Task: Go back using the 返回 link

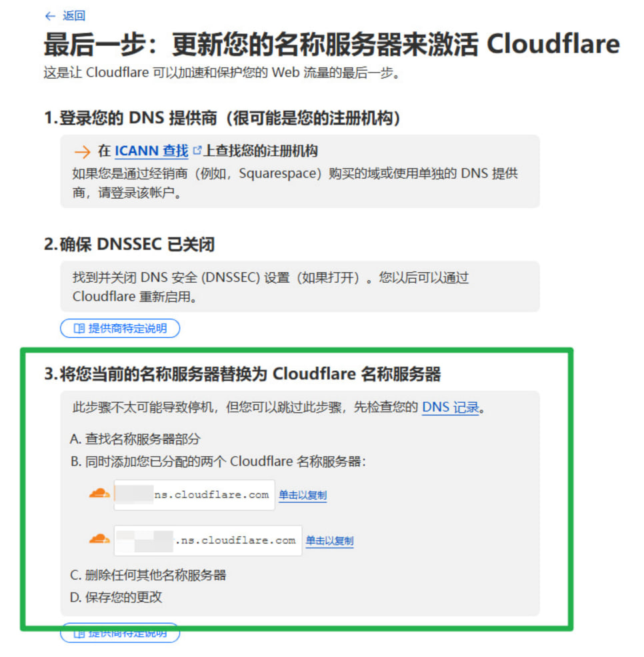Action: [74, 16]
